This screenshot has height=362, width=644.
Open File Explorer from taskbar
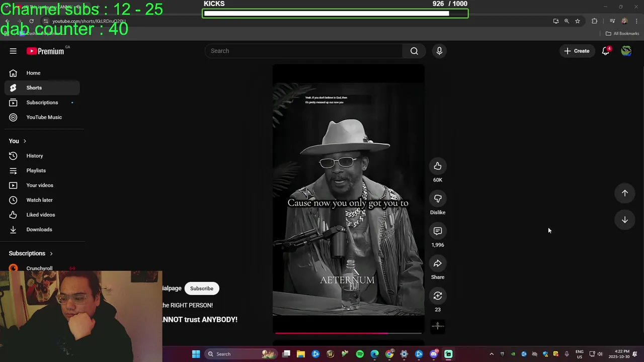tap(301, 354)
